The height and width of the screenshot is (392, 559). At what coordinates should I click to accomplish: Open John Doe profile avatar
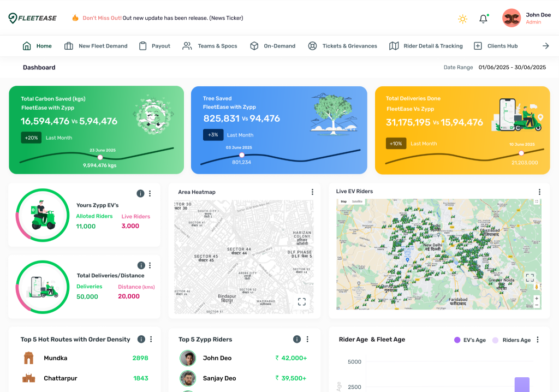(511, 18)
